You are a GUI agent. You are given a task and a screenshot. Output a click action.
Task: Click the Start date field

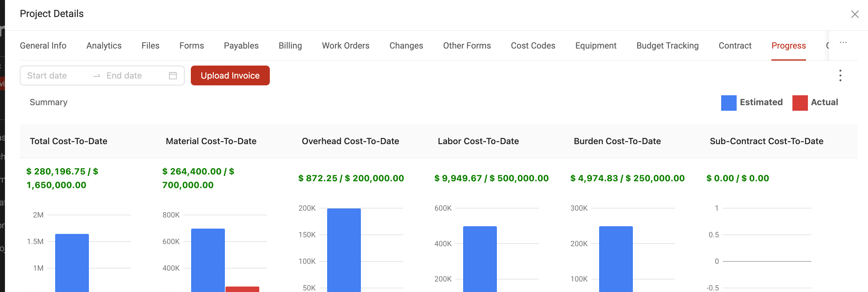pos(47,75)
